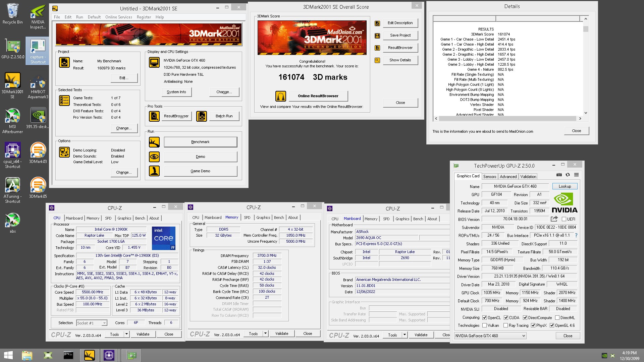Click the Windows Start button
Screen dimensions: 644x362
pyautogui.click(x=8, y=355)
